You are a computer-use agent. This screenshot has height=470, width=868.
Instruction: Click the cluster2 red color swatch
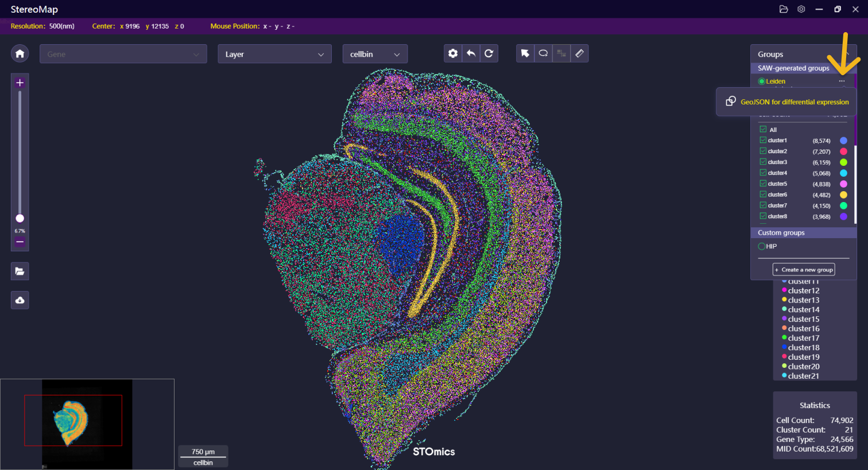coord(843,152)
